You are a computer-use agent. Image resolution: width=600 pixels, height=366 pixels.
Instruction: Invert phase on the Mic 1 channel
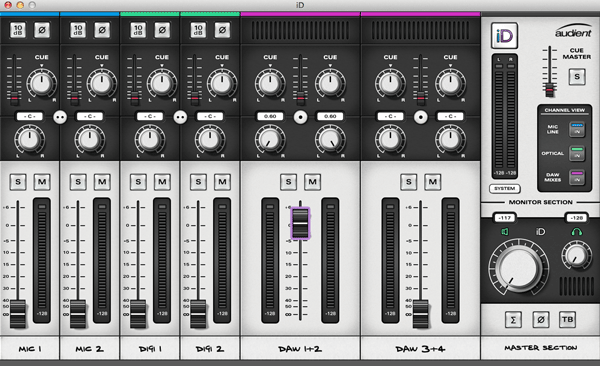click(x=42, y=30)
